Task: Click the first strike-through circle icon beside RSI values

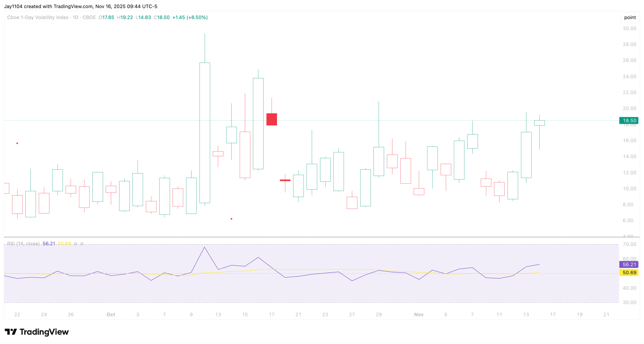Action: (75, 244)
